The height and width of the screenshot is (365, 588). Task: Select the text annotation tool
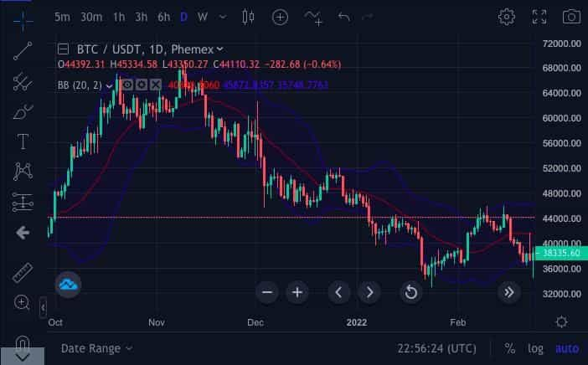click(x=23, y=141)
